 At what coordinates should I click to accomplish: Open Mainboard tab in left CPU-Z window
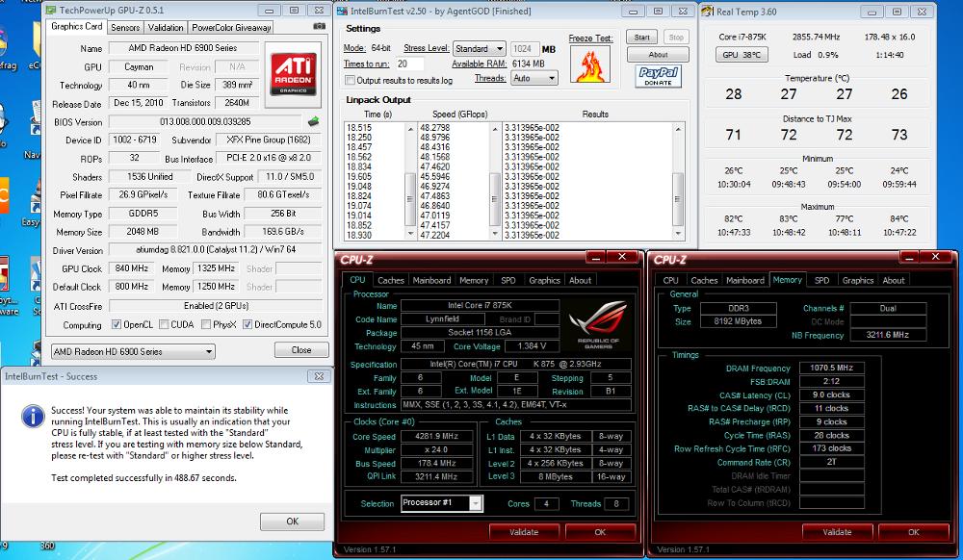coord(431,280)
